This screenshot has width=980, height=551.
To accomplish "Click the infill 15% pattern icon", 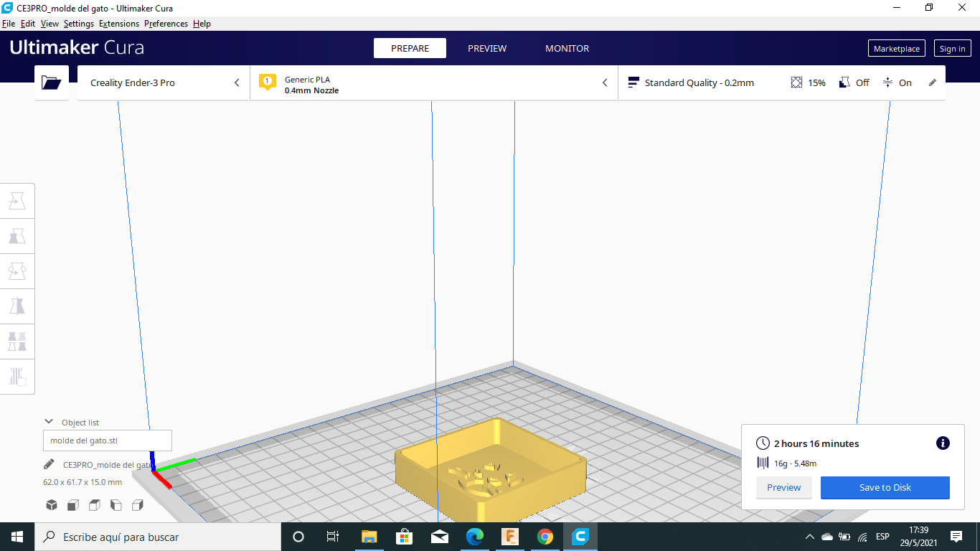I will tap(796, 83).
